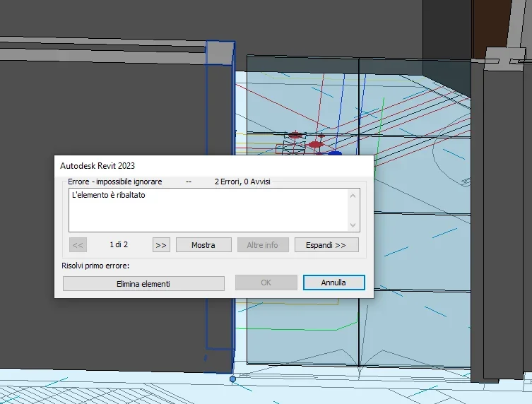Click the Mostra button
Viewport: 532px width, 404px height.
[203, 245]
